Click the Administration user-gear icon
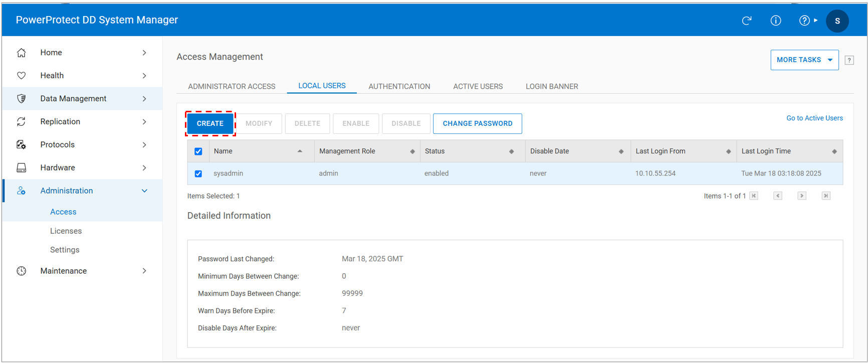Screen dimensions: 868x363 point(21,191)
